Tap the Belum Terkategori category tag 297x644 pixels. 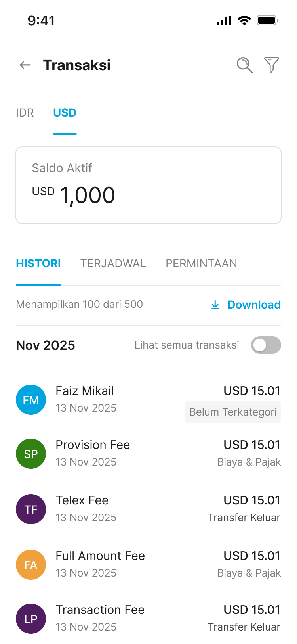[233, 412]
